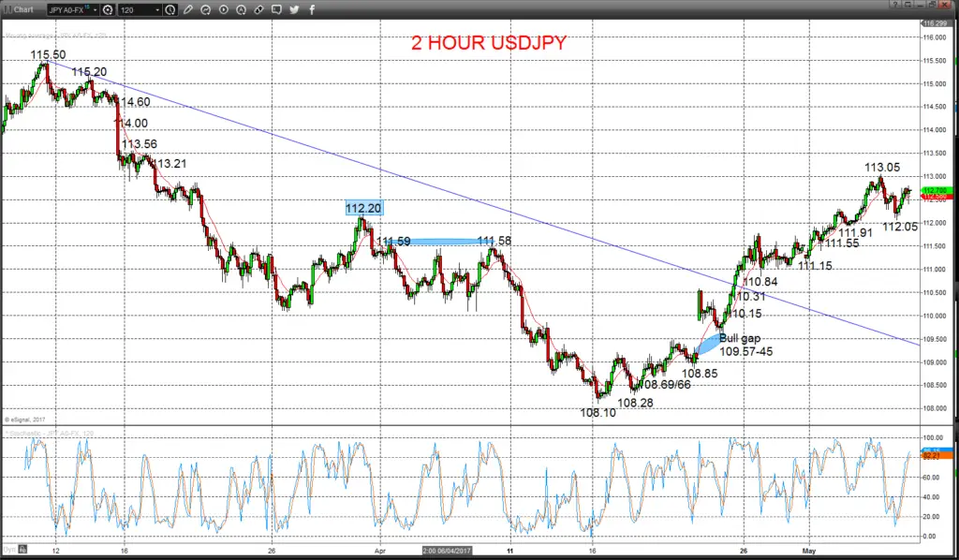The height and width of the screenshot is (560, 959).
Task: Click the circled A toolbar icon
Action: (242, 9)
